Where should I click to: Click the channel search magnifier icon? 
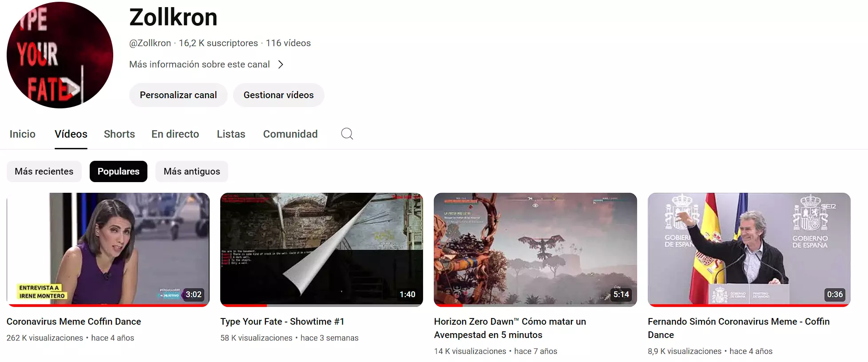pos(347,134)
